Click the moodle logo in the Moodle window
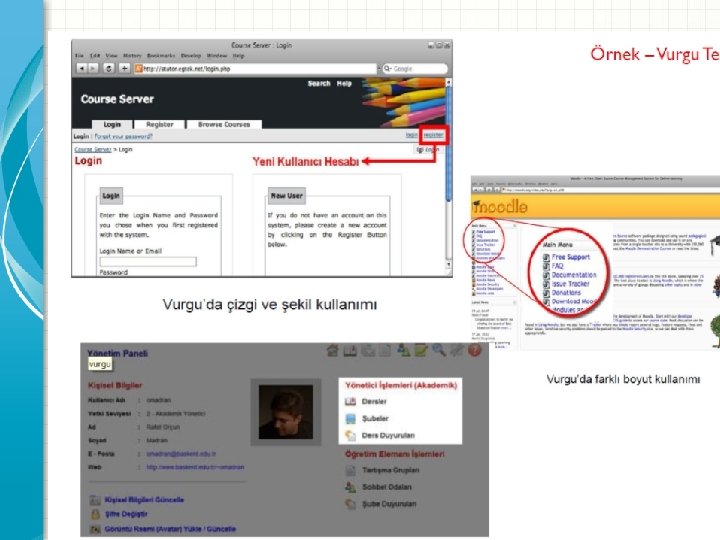720x540 pixels. 500,207
